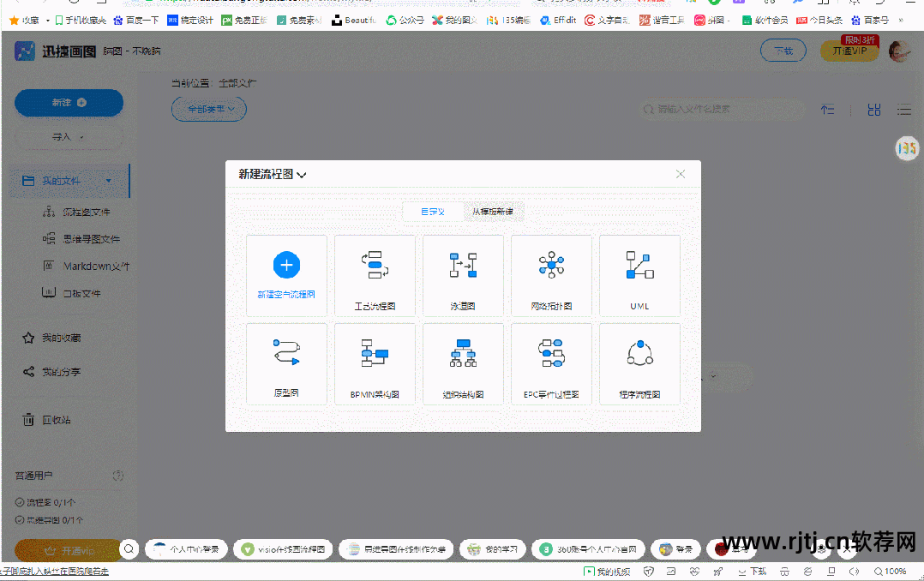
Task: Select the UML diagram icon
Action: pos(639,276)
